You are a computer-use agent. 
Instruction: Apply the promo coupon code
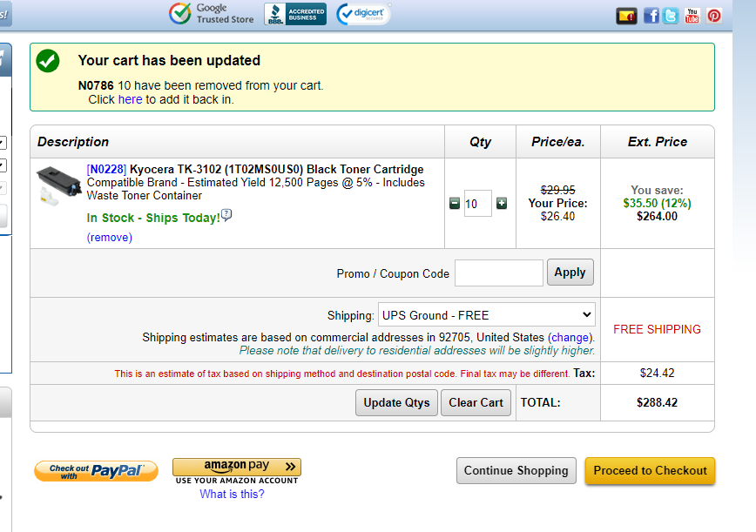click(x=570, y=273)
